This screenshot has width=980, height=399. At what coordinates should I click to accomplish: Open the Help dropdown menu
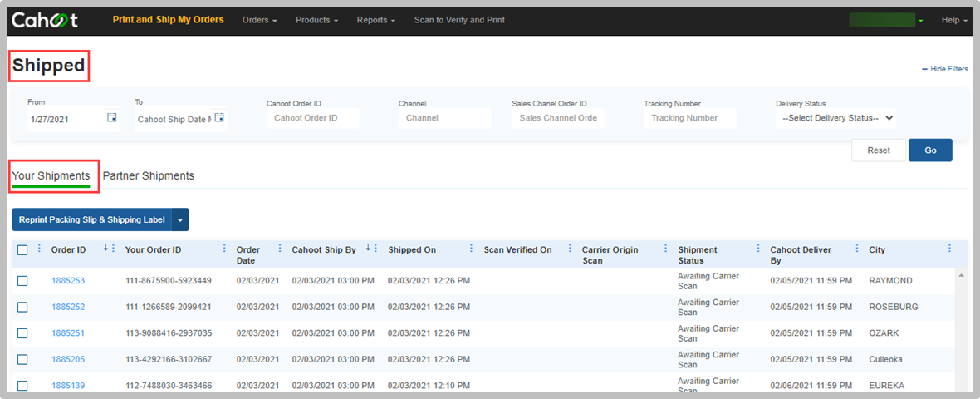954,20
